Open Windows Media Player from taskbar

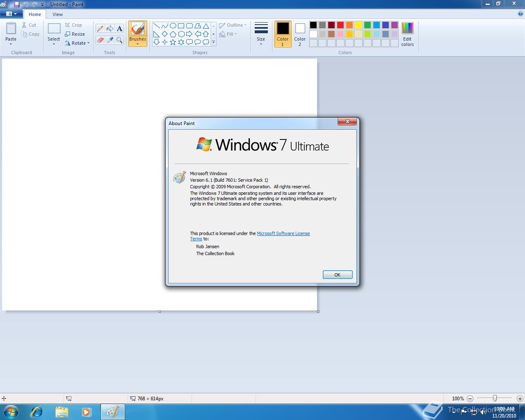click(x=87, y=412)
